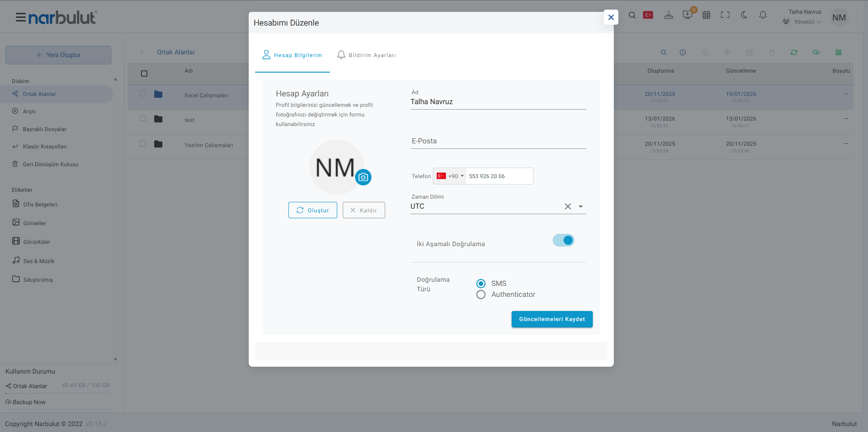868x432 pixels.
Task: Expand the Zaman Dilimi dropdown arrow
Action: tap(580, 206)
